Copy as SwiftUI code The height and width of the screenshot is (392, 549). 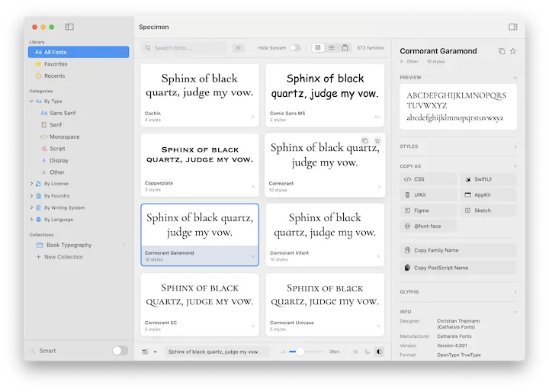pos(488,179)
